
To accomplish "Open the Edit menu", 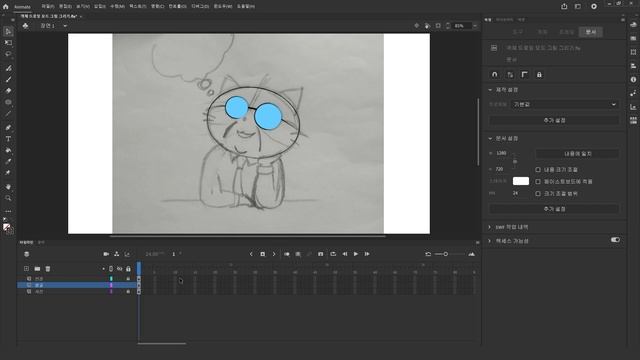I will coord(65,7).
